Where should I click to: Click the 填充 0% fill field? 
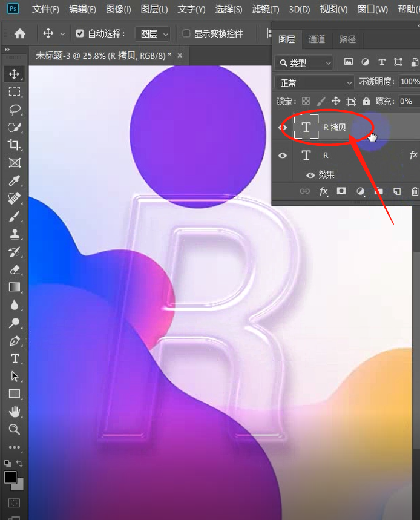click(x=409, y=101)
